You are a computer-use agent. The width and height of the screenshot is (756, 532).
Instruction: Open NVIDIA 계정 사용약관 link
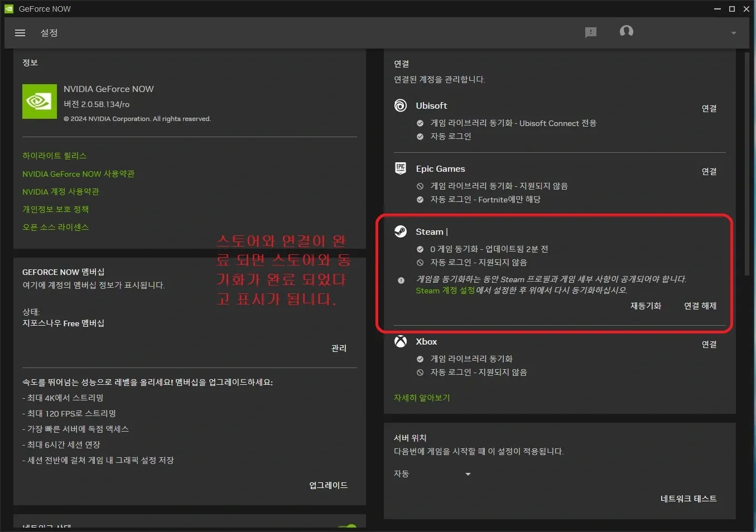point(61,192)
